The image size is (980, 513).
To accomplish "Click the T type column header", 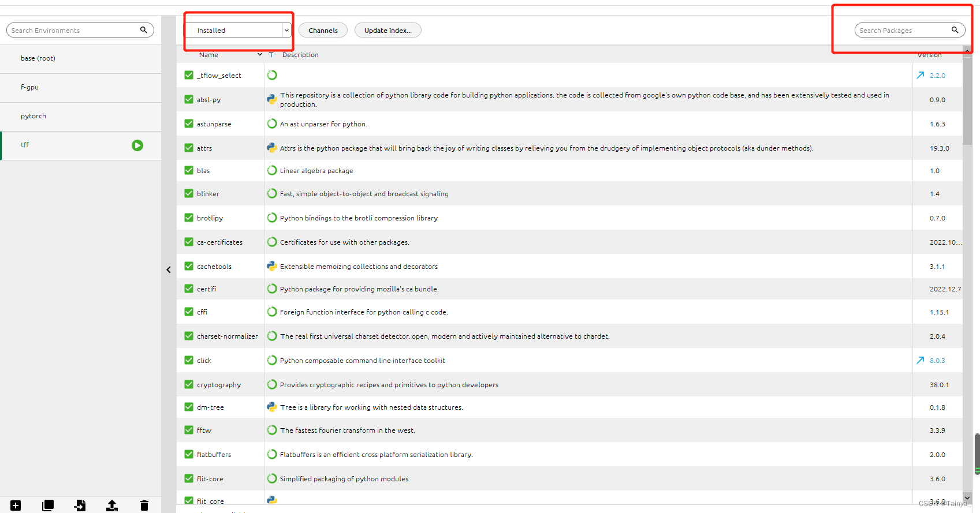I will (271, 55).
